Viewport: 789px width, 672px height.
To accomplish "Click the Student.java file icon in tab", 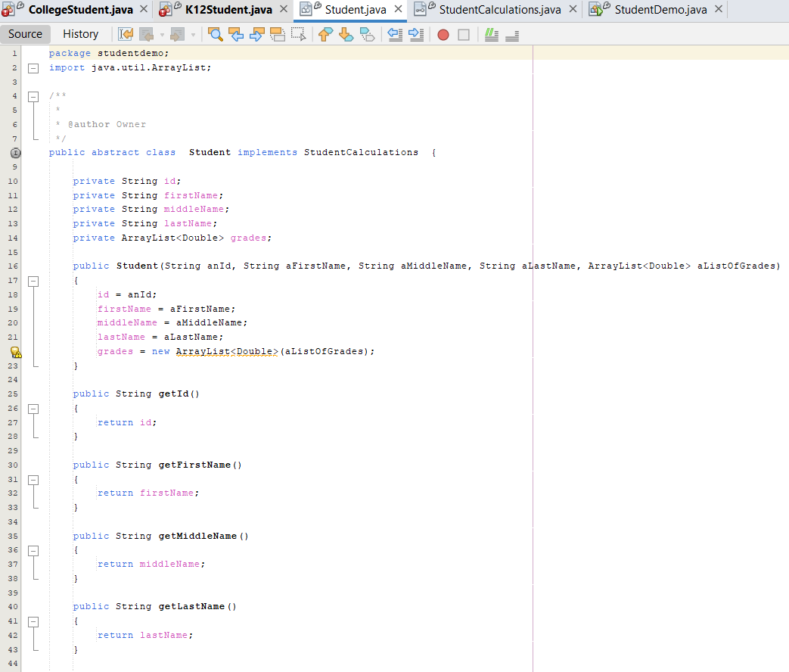I will pos(306,10).
